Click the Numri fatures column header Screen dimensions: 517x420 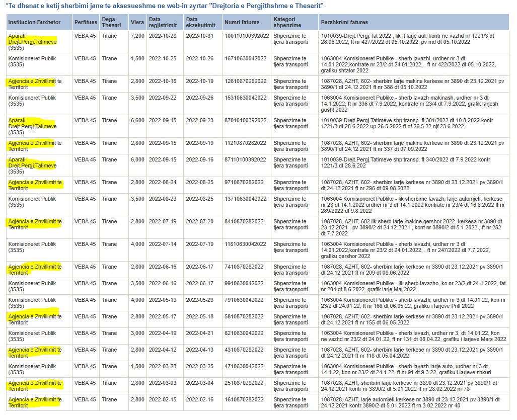(x=242, y=23)
